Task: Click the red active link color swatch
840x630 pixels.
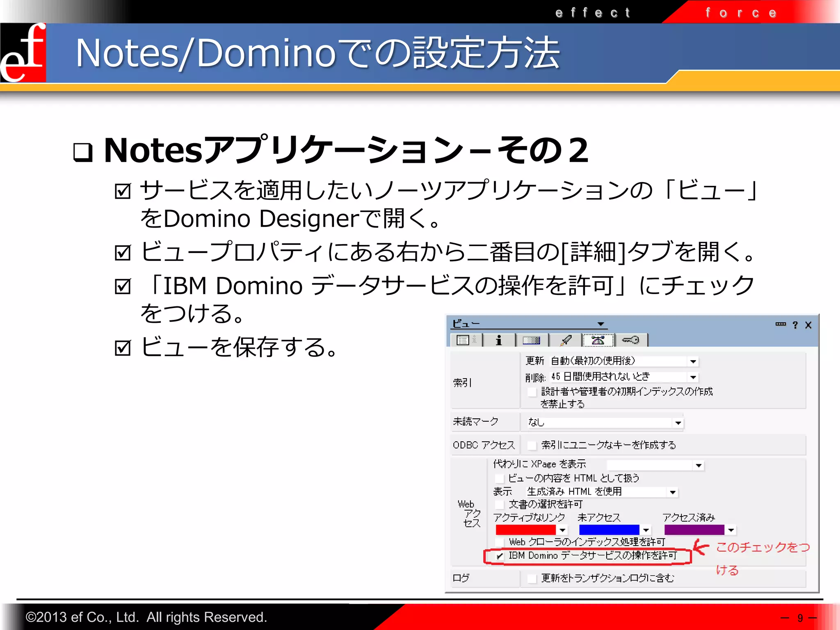Action: click(x=526, y=530)
